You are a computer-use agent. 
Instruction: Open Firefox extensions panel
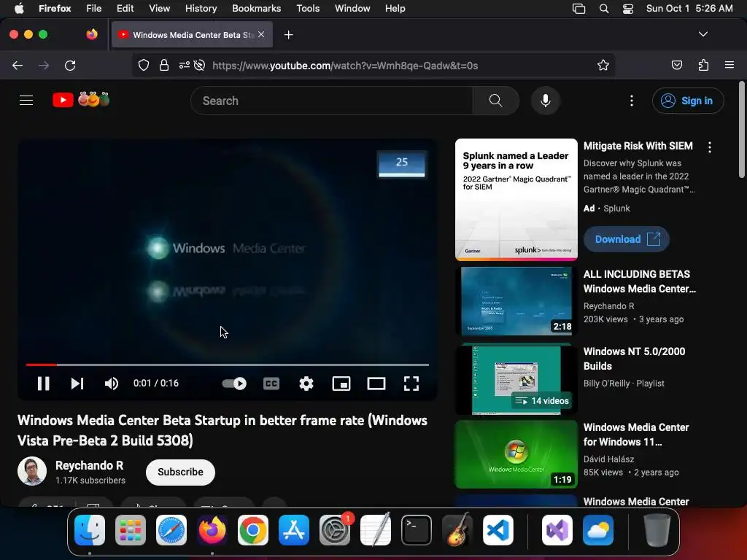[x=703, y=65]
